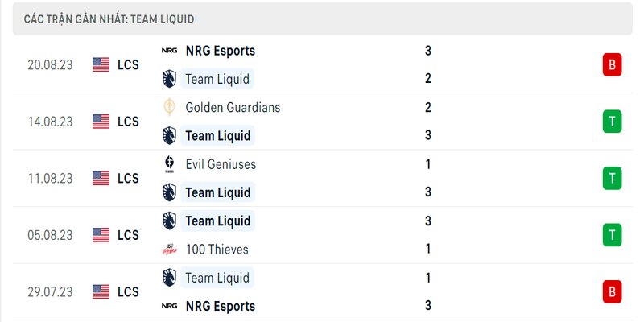
Task: Select highlighted Team Liquid in 11.08.23 match
Action: pos(217,192)
